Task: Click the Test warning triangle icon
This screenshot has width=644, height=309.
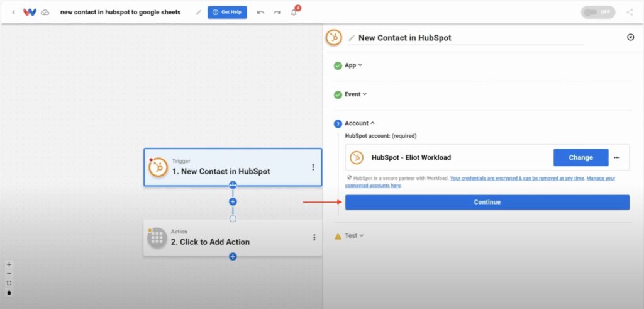Action: (338, 236)
